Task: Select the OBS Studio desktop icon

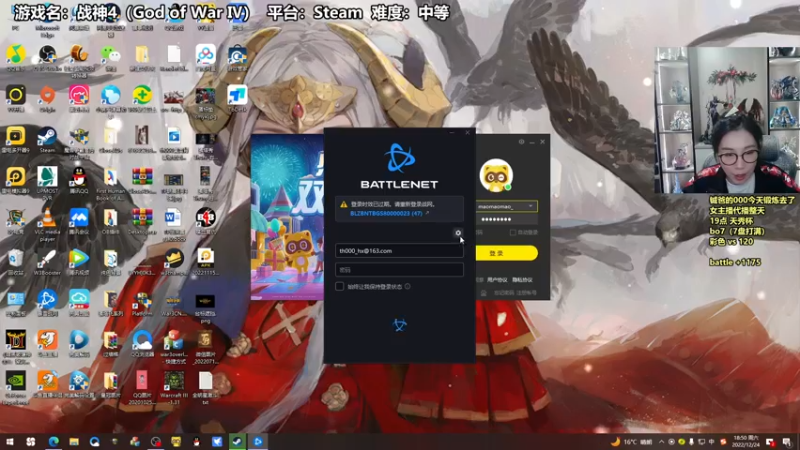Action: (x=47, y=57)
